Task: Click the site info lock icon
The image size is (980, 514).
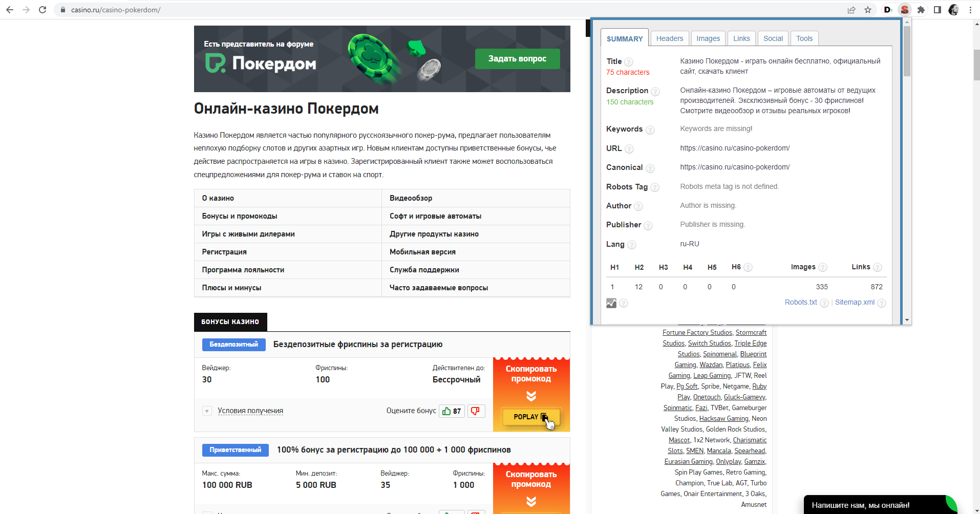Action: click(x=63, y=10)
